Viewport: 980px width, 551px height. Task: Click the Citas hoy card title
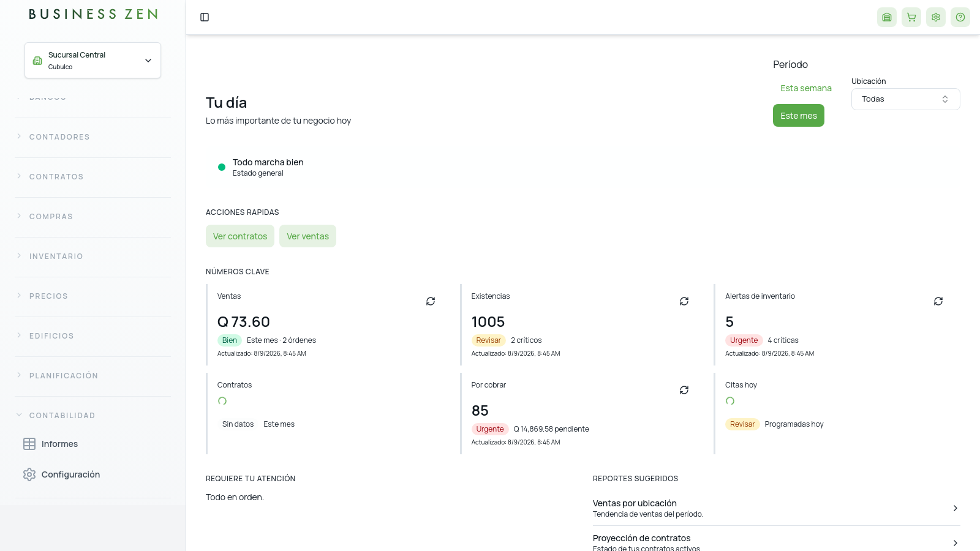(x=741, y=385)
